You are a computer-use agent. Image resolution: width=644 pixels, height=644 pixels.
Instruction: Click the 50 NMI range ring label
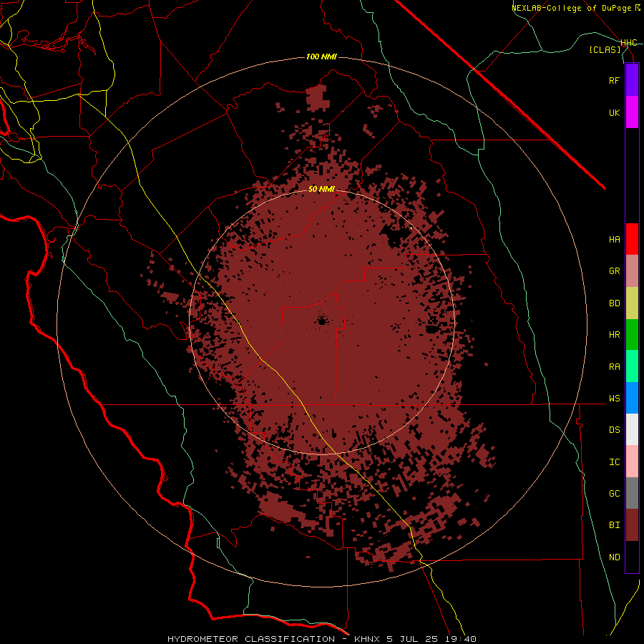click(321, 189)
